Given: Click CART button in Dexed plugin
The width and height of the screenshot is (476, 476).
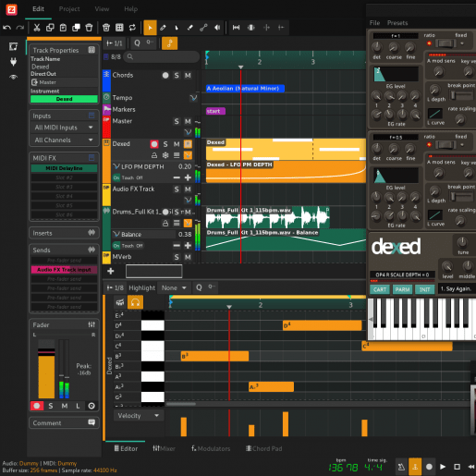Looking at the screenshot, I should coord(380,289).
